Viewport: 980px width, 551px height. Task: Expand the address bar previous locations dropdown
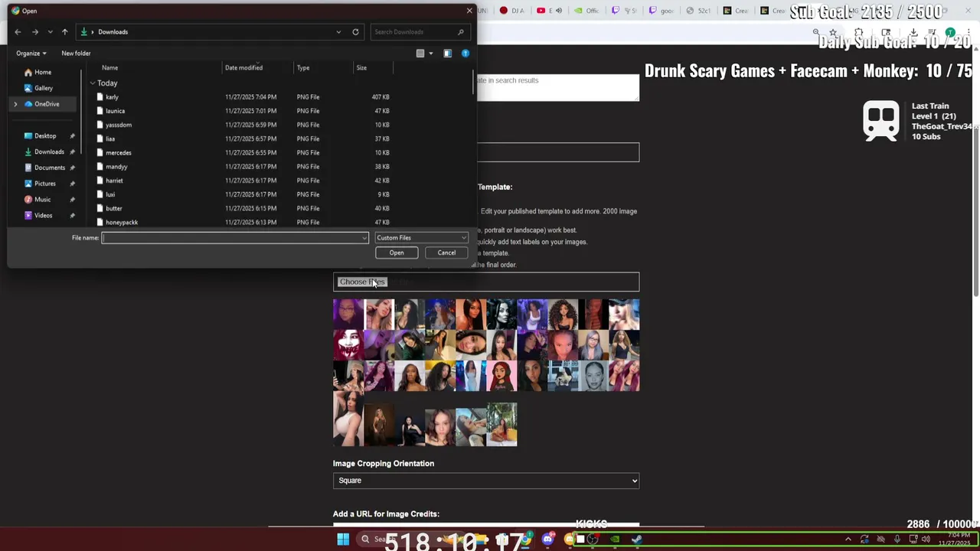click(x=338, y=32)
